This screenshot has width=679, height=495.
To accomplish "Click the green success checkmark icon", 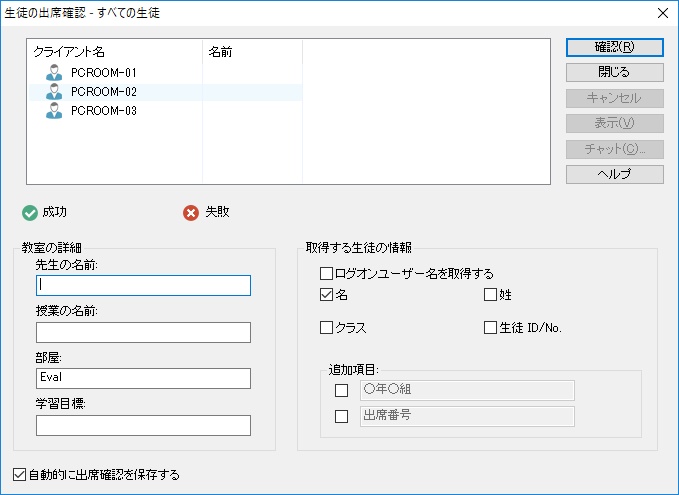I will (x=30, y=212).
